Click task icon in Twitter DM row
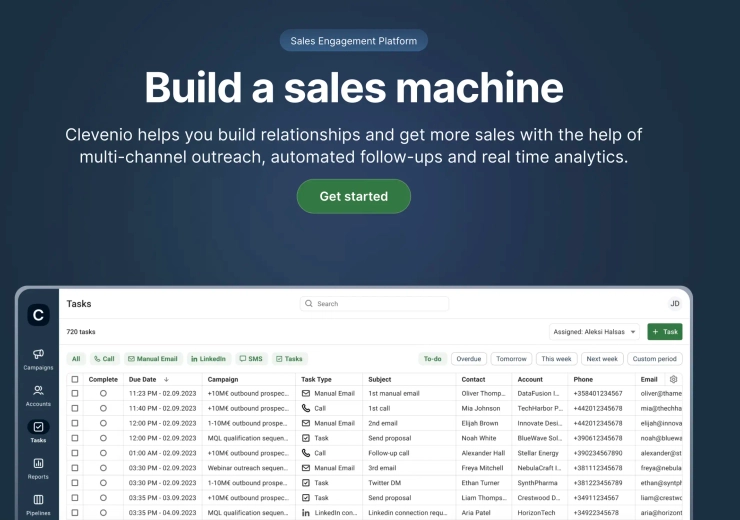 (306, 483)
